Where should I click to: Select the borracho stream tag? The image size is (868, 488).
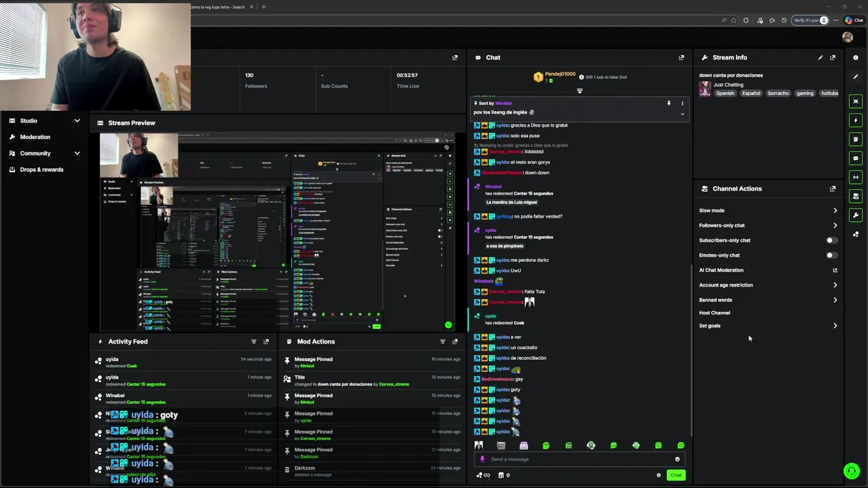coord(778,94)
